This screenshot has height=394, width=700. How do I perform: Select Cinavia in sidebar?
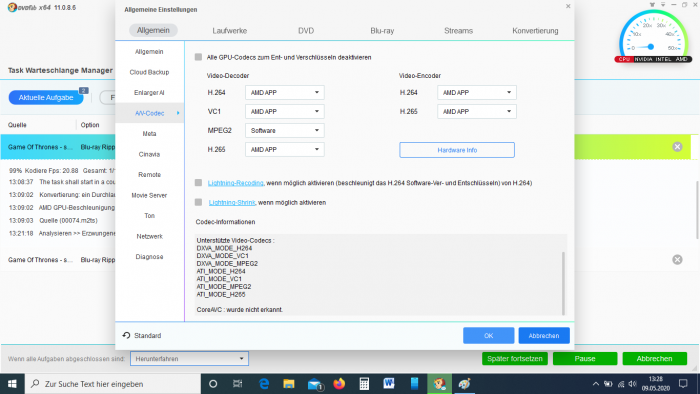click(149, 154)
